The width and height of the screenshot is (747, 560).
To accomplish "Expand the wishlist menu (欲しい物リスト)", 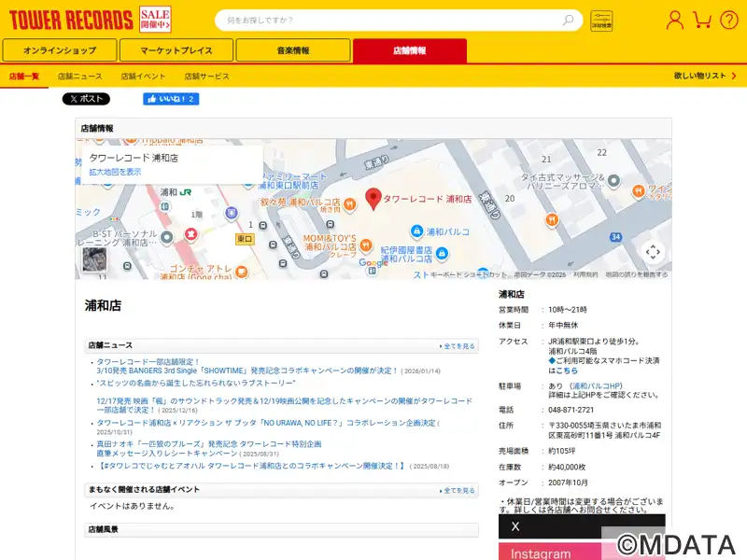I will pyautogui.click(x=704, y=76).
